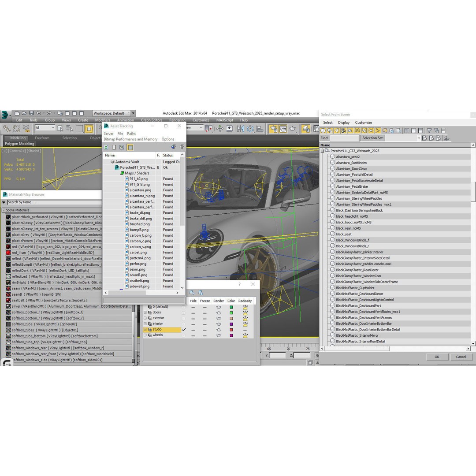
Task: Click the color swatch of the wheels layer
Action: (231, 335)
